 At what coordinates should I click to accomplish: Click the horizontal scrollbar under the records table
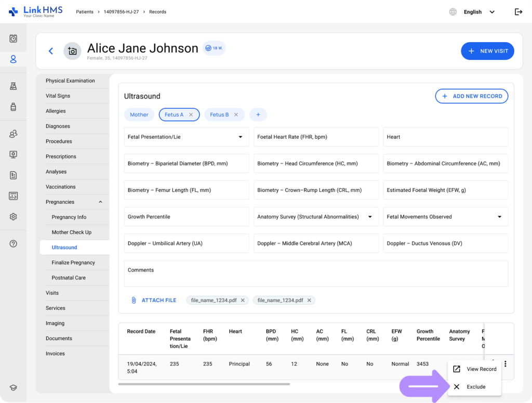(x=204, y=384)
